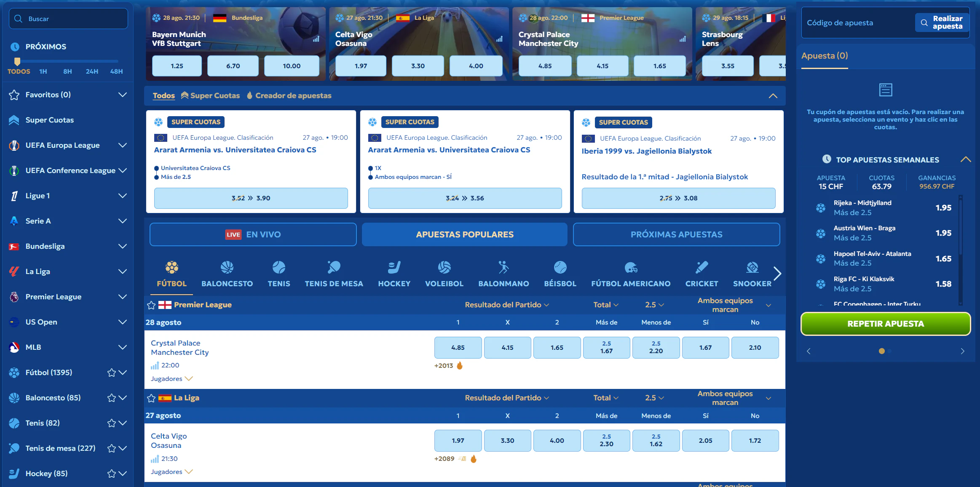Go to previous bet slip slide

click(809, 351)
